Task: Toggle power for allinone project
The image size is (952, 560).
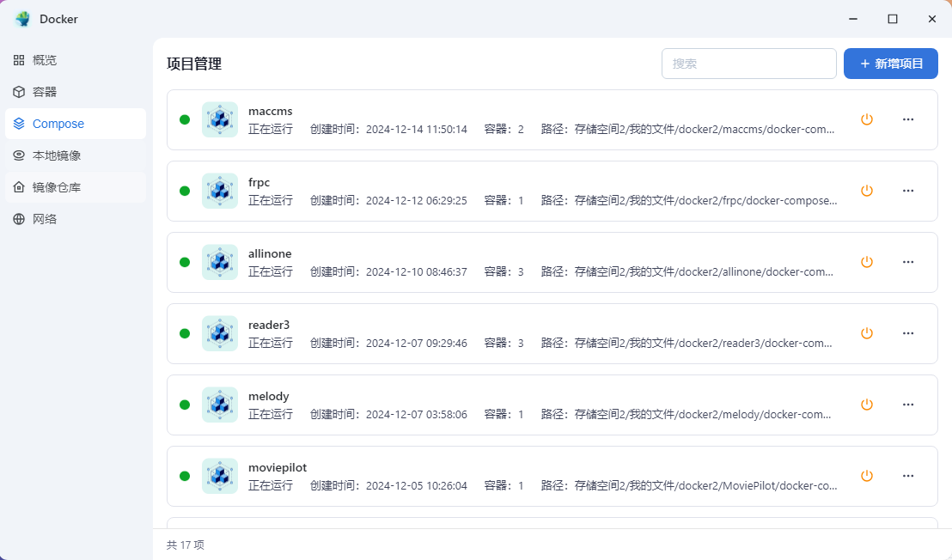Action: tap(867, 262)
